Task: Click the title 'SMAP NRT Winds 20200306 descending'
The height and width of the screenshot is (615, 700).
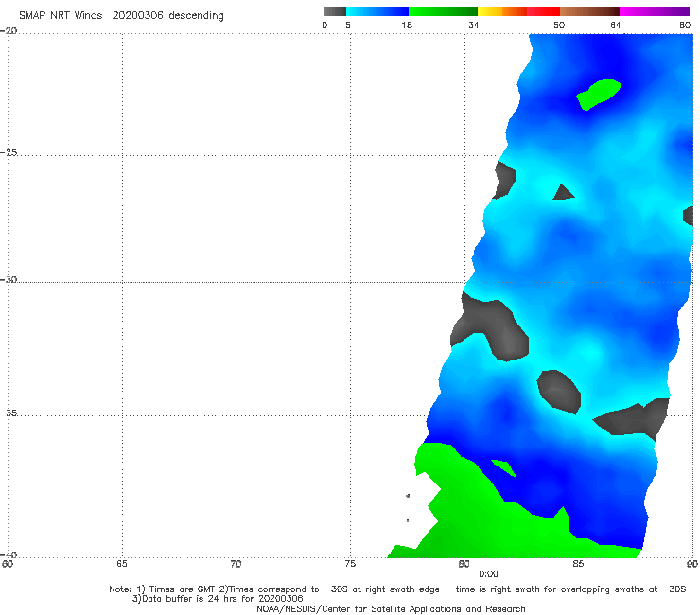Action: pyautogui.click(x=121, y=16)
